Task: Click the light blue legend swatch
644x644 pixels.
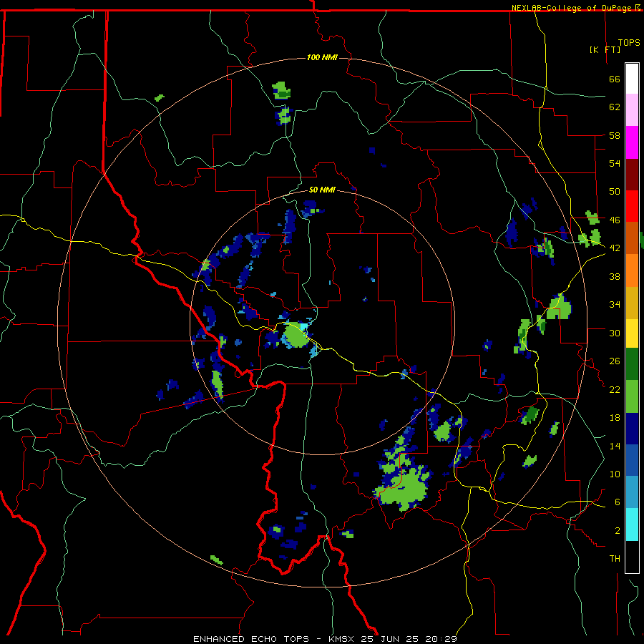Action: pos(632,492)
